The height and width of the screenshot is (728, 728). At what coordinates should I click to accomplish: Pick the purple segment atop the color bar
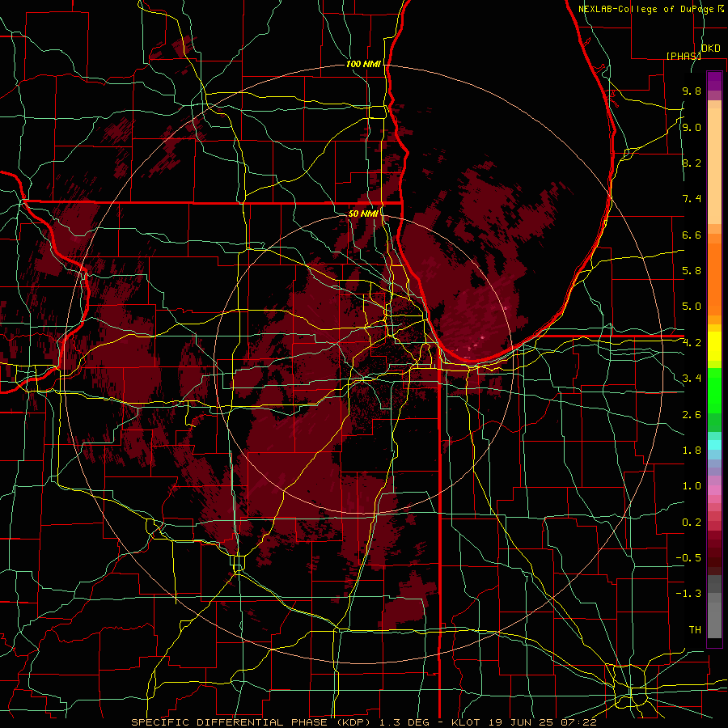coord(714,82)
